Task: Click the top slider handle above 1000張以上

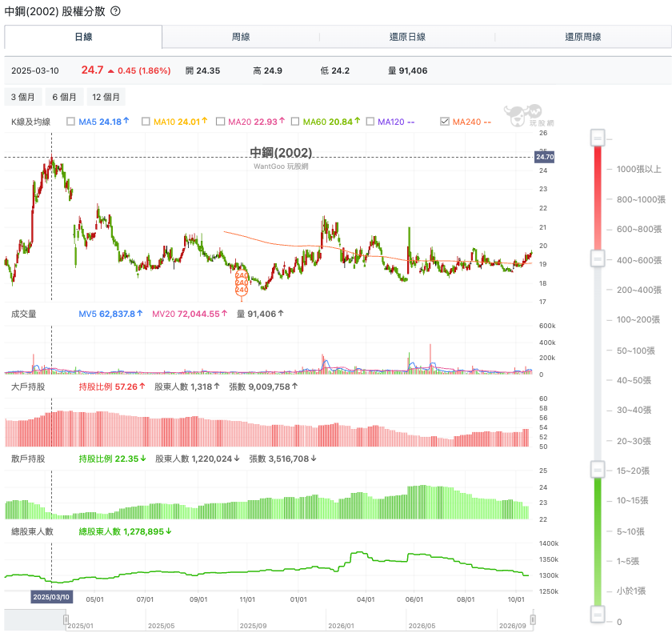Action: click(598, 138)
